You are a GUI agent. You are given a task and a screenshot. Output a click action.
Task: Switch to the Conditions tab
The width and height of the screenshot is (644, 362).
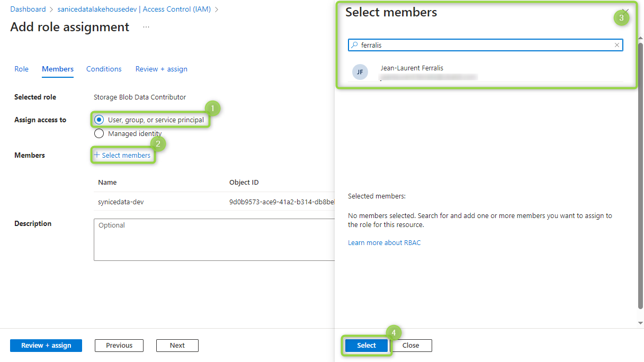tap(104, 69)
